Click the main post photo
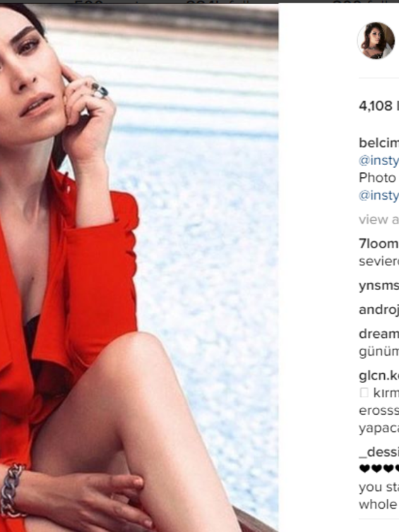 139,267
